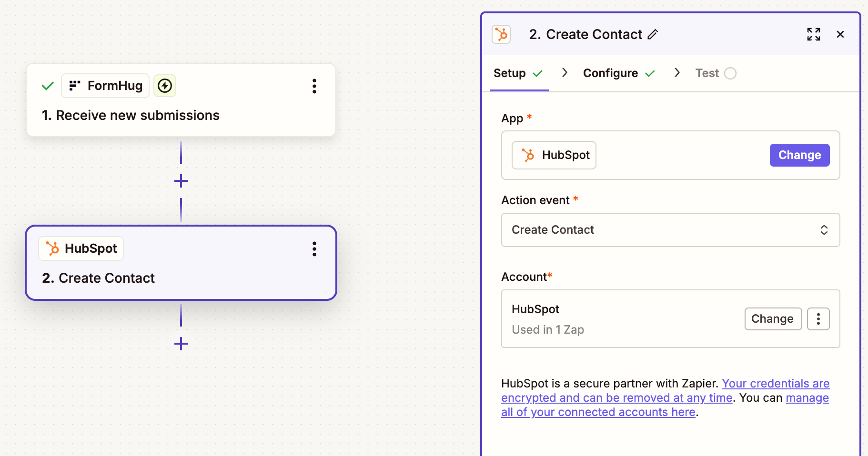The image size is (868, 456).
Task: Switch to the Configure tab
Action: pos(619,73)
